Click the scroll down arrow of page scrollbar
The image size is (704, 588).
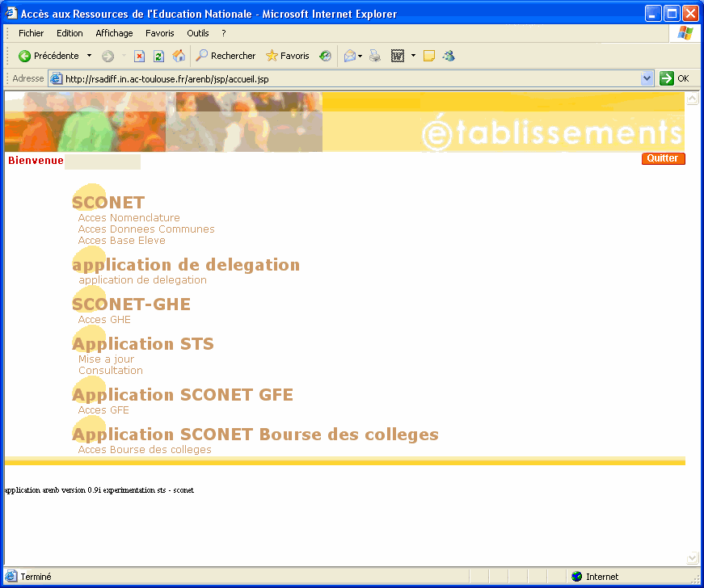(693, 558)
